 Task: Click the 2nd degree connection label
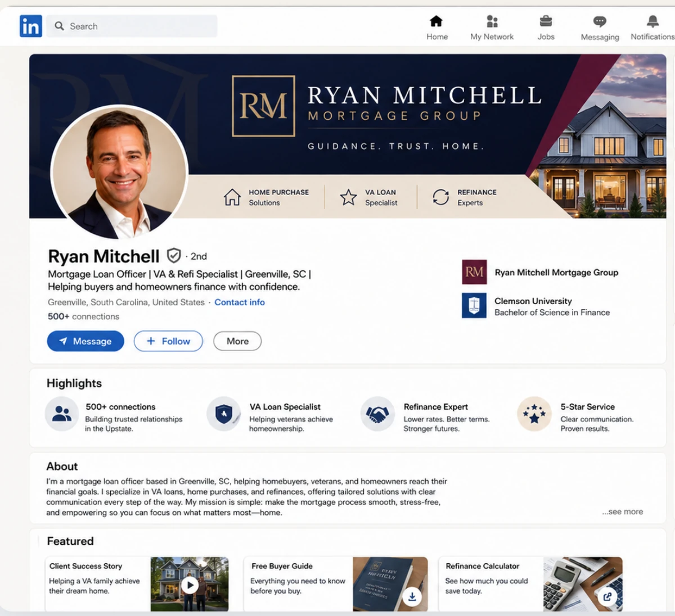pos(199,256)
